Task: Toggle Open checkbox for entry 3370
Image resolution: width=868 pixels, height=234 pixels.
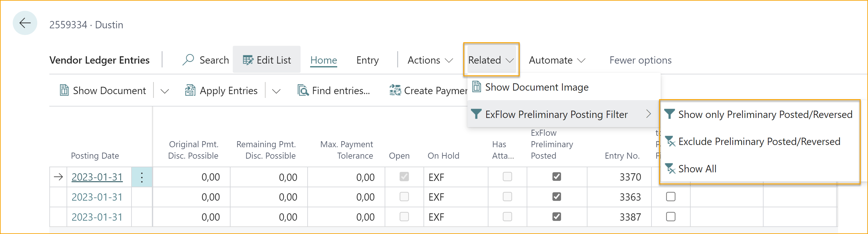Action: (404, 176)
